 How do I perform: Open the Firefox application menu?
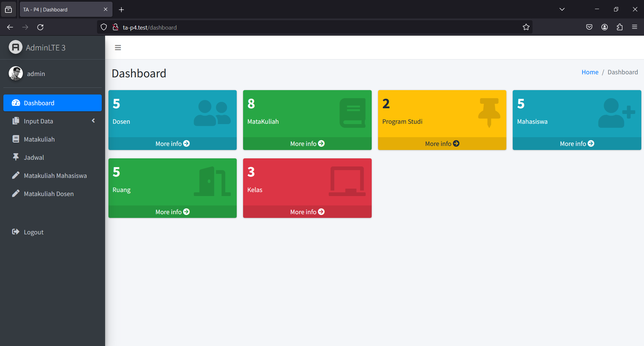coord(635,27)
